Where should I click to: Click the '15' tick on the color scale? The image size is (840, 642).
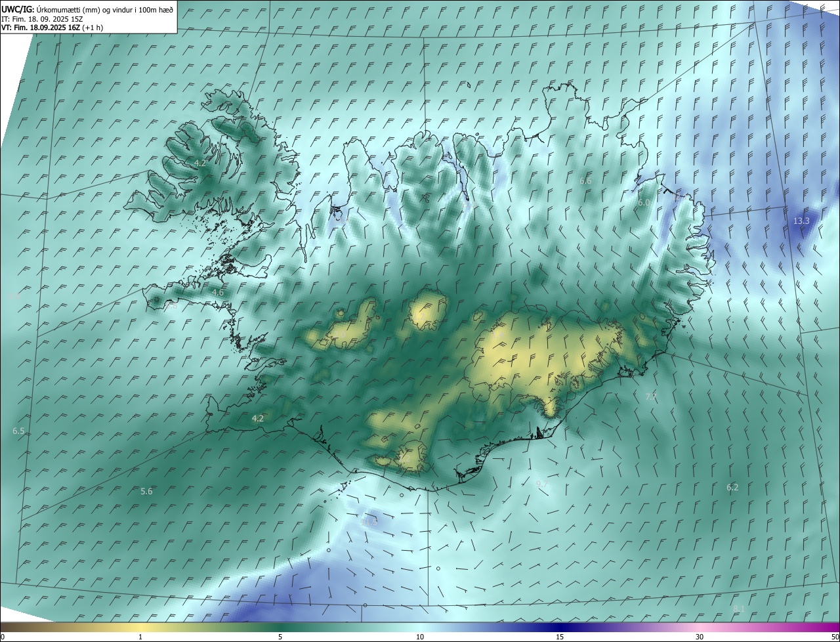(560, 637)
